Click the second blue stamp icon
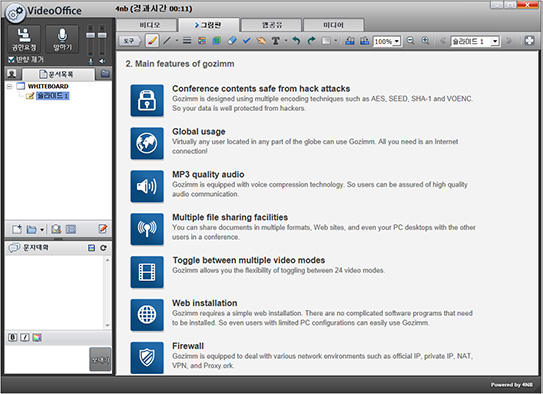 tap(364, 41)
